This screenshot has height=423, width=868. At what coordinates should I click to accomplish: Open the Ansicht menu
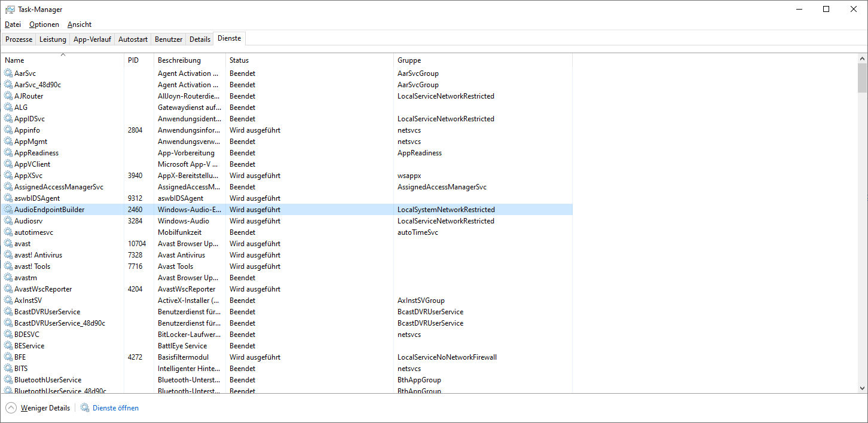click(80, 24)
